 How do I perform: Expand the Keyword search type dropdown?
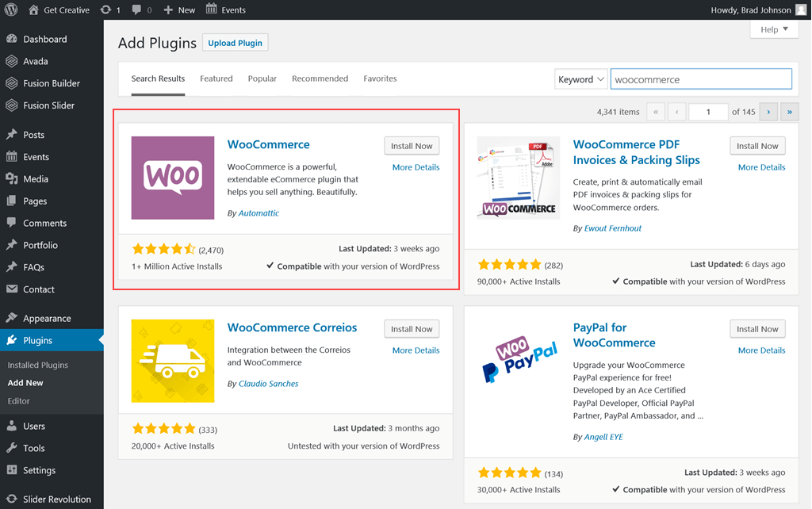580,79
